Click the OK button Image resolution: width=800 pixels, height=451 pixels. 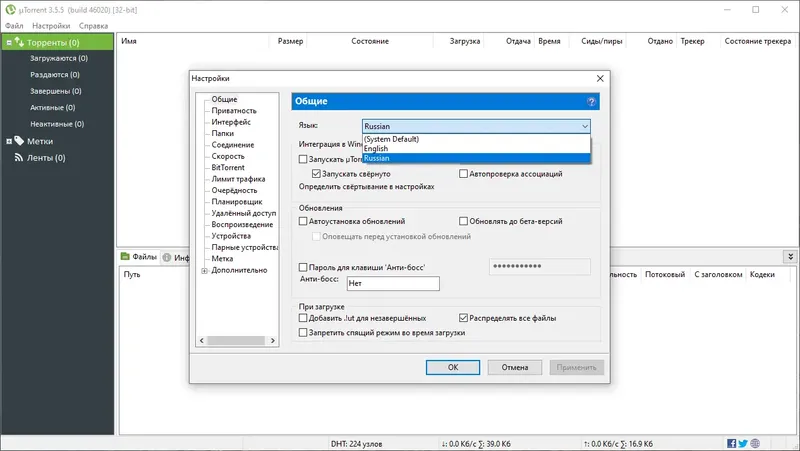pos(453,367)
